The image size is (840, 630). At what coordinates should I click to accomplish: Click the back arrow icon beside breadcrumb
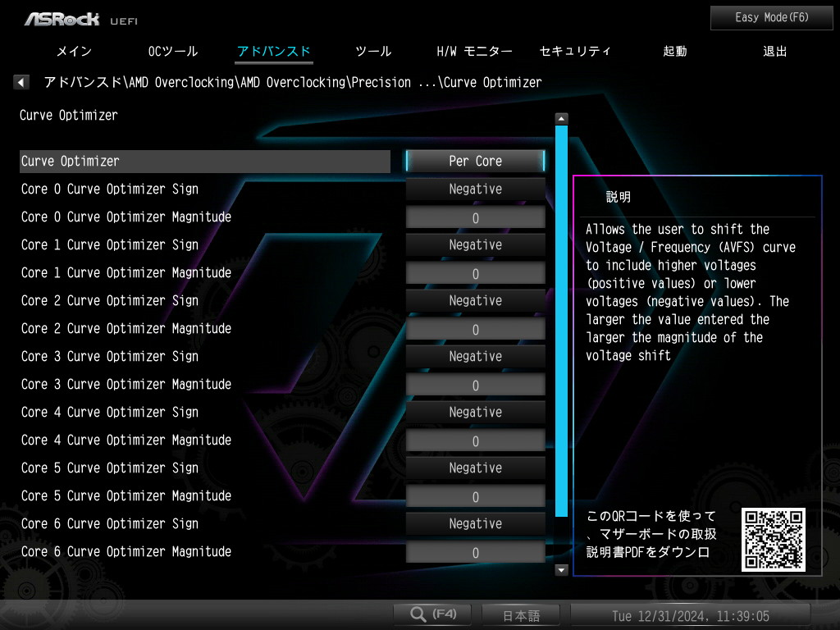[21, 82]
